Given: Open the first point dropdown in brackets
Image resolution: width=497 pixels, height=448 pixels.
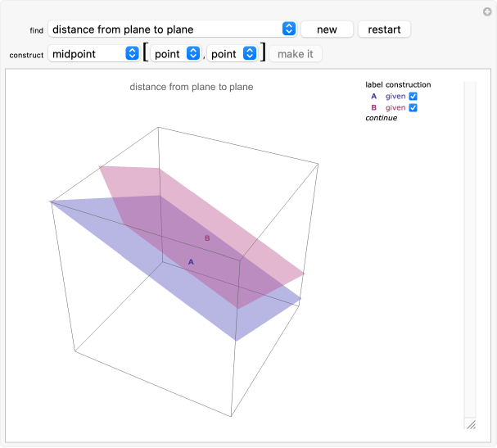Looking at the screenshot, I should 176,54.
